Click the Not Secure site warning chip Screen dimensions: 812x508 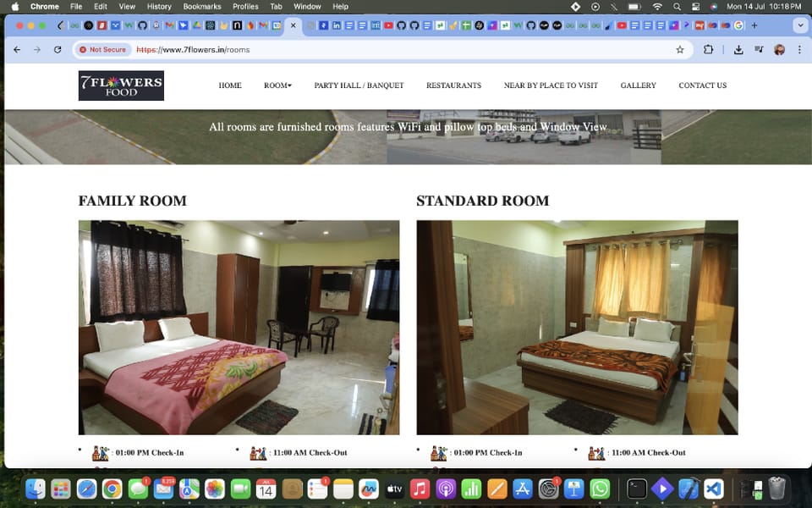coord(102,50)
